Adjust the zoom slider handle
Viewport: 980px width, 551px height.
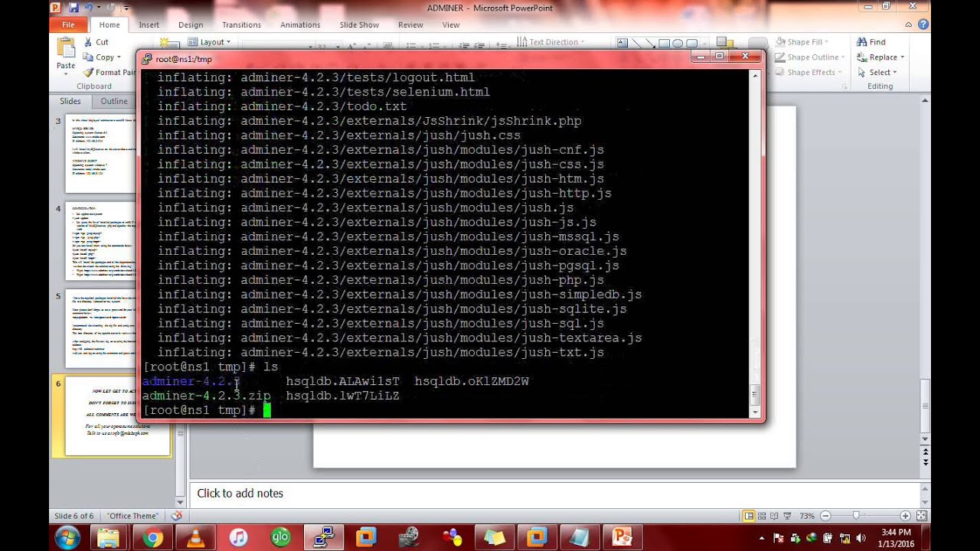coord(856,516)
